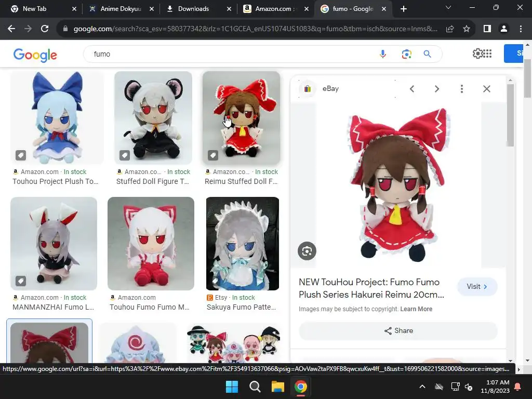Open the notifications bell in the taskbar
This screenshot has width=532, height=399.
518,387
